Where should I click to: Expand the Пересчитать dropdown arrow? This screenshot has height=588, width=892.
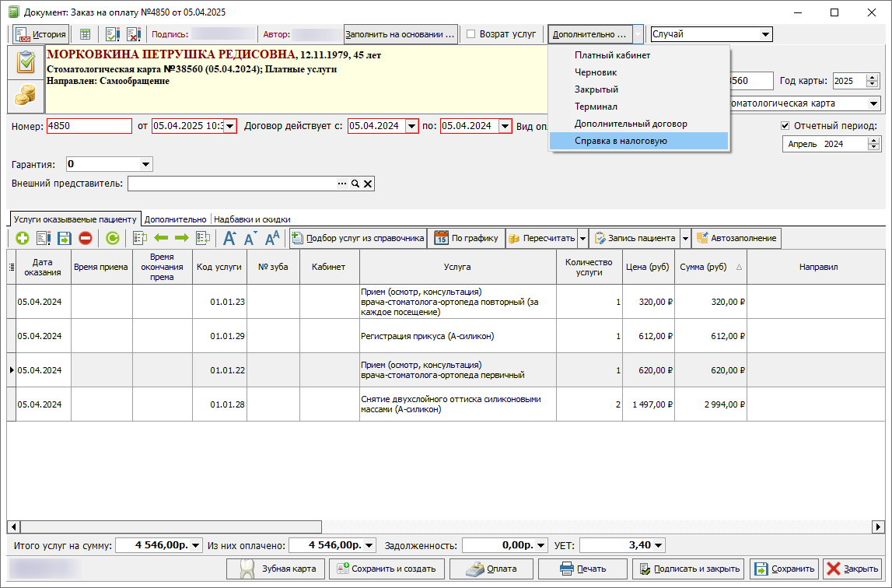[582, 239]
